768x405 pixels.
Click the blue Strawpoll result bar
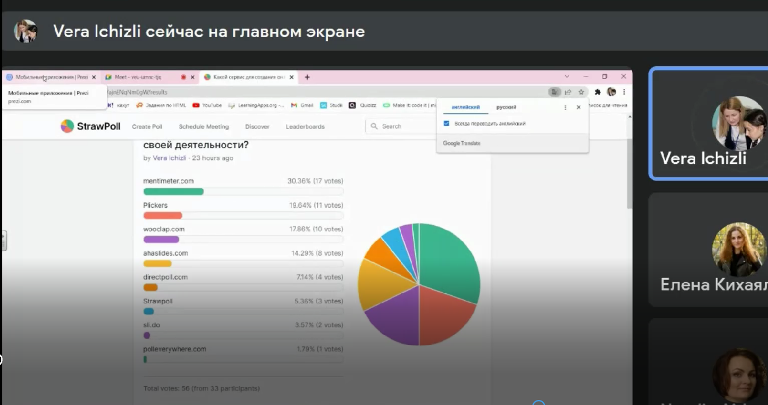coord(148,311)
